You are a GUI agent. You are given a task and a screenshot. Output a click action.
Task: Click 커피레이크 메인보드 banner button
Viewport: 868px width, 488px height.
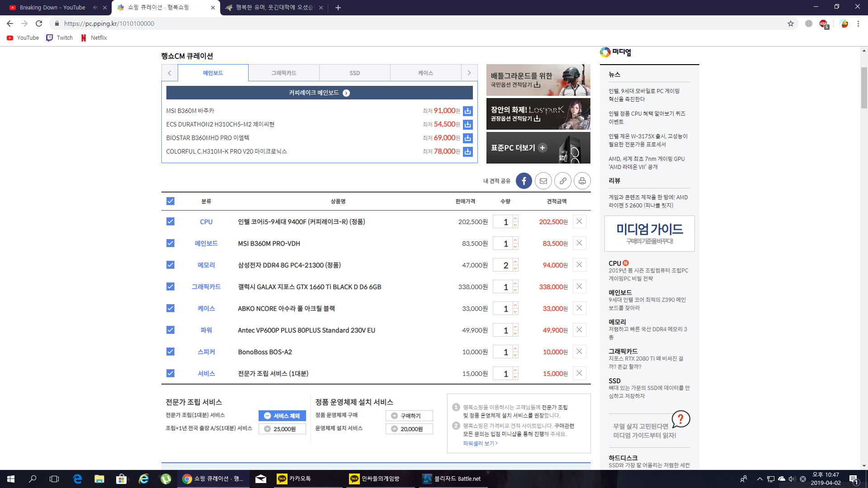[x=319, y=93]
